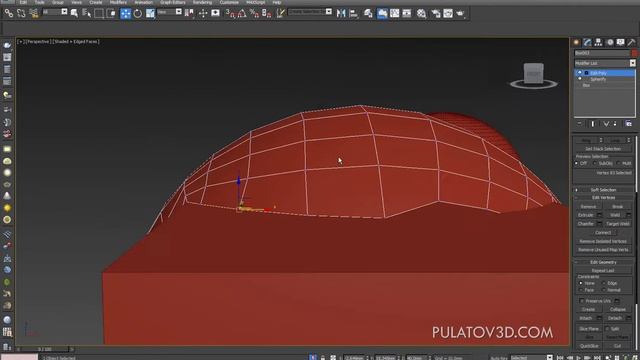Click the Target Weld button
The height and width of the screenshot is (360, 640).
(x=618, y=224)
